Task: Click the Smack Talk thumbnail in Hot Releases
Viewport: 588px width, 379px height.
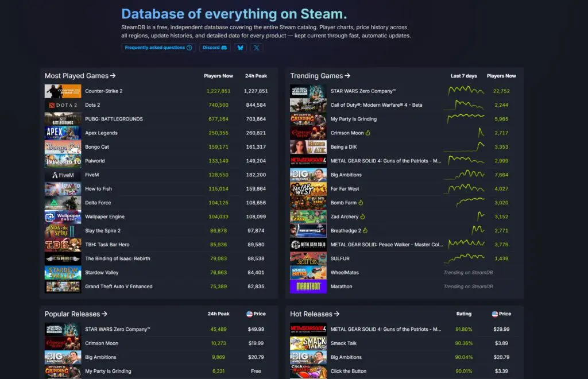Action: [x=308, y=343]
